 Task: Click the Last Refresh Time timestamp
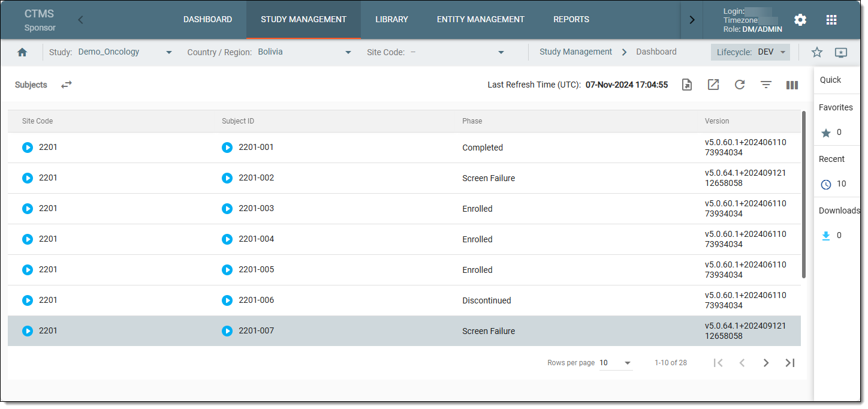626,85
